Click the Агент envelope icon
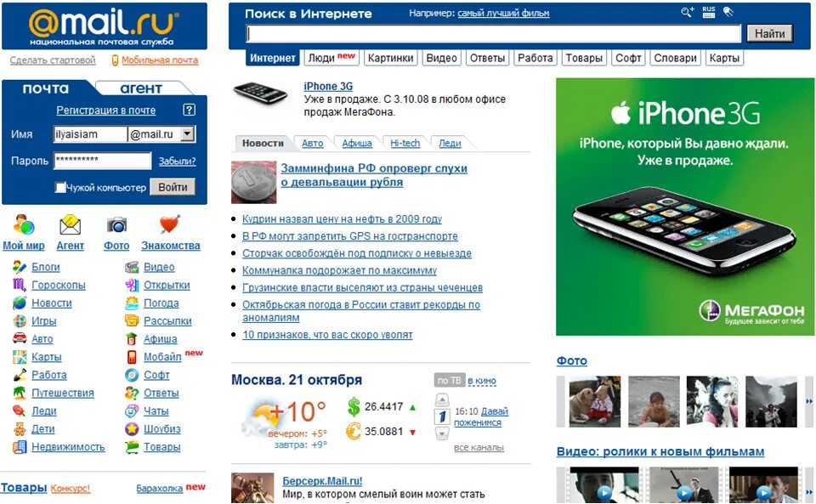This screenshot has width=816, height=504. (71, 224)
